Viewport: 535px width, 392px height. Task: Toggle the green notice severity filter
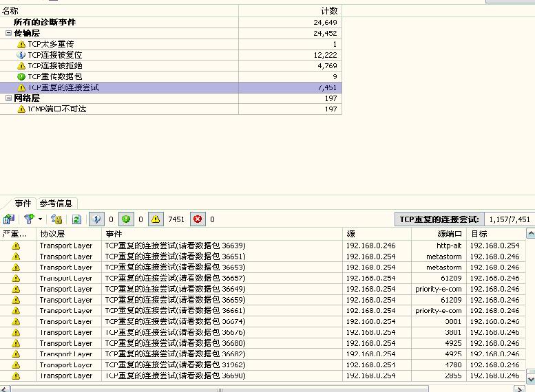pos(126,219)
